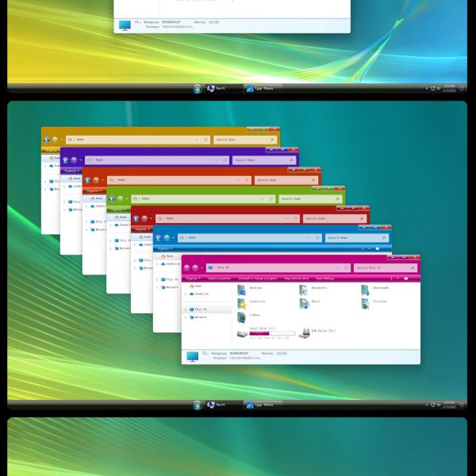The image size is (476, 476).
Task: Click the Local Disk (C:) usage bar
Action: tap(272, 333)
